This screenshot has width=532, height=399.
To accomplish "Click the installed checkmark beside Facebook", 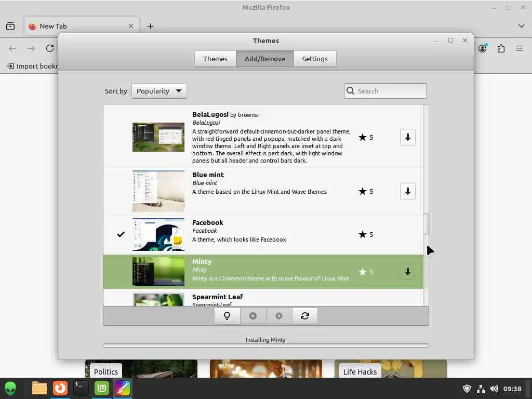I will [x=121, y=234].
